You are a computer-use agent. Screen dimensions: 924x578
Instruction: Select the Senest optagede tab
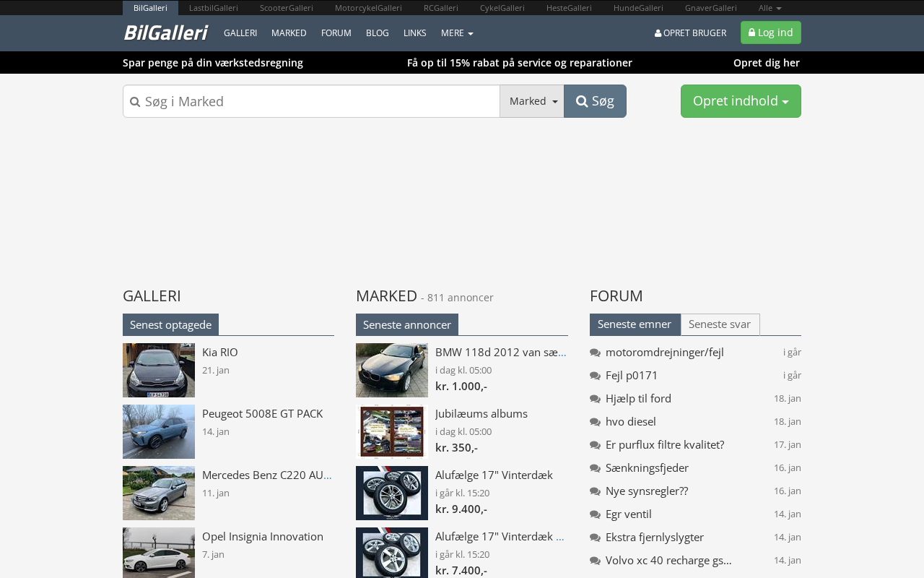tap(170, 324)
